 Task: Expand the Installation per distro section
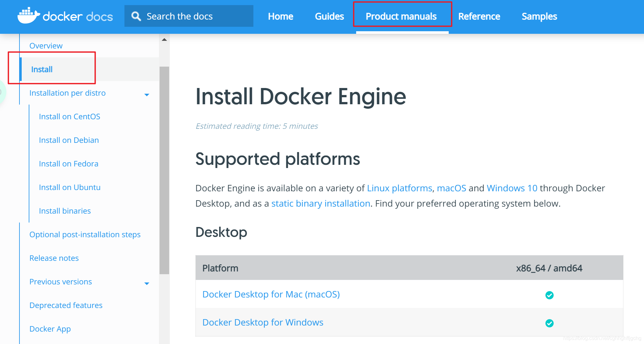coord(147,95)
